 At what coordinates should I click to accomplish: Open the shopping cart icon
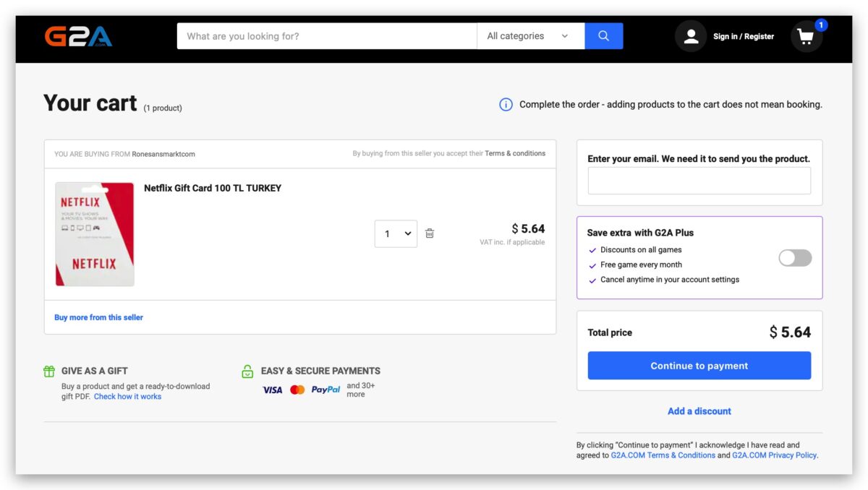pyautogui.click(x=806, y=36)
